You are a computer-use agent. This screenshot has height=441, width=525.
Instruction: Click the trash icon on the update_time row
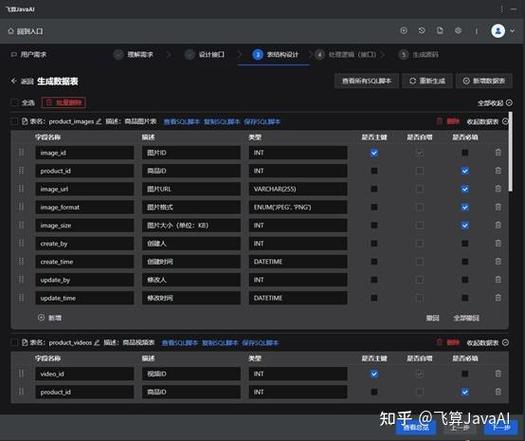point(498,298)
